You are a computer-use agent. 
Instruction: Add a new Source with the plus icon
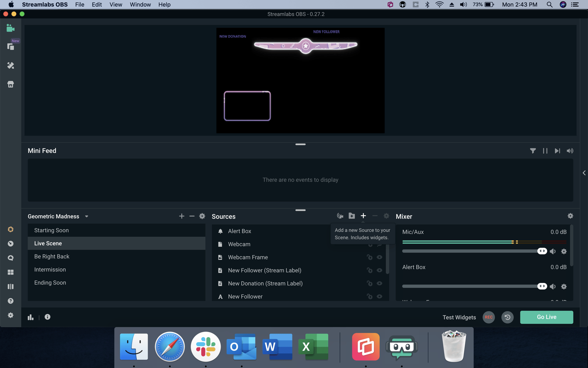pos(363,216)
